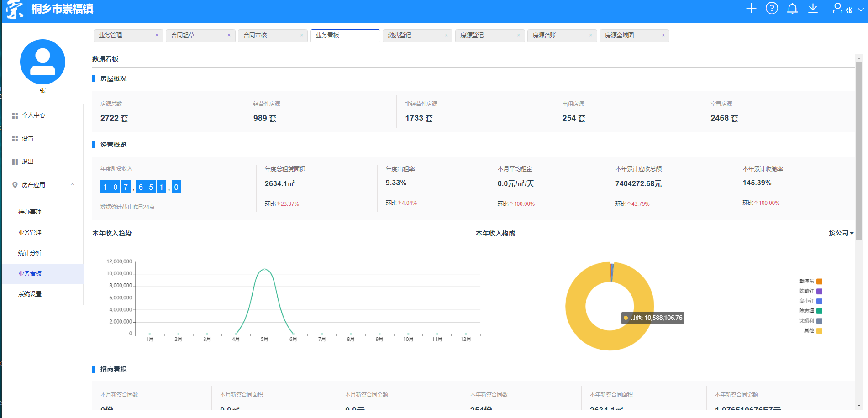Switch to the 房源登记 tab
The height and width of the screenshot is (418, 868).
click(490, 36)
